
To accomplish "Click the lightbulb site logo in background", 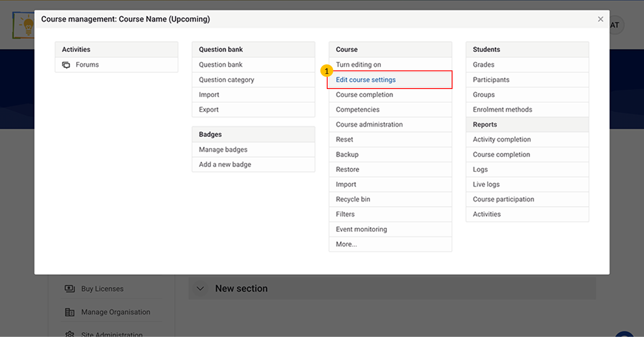I will [24, 25].
